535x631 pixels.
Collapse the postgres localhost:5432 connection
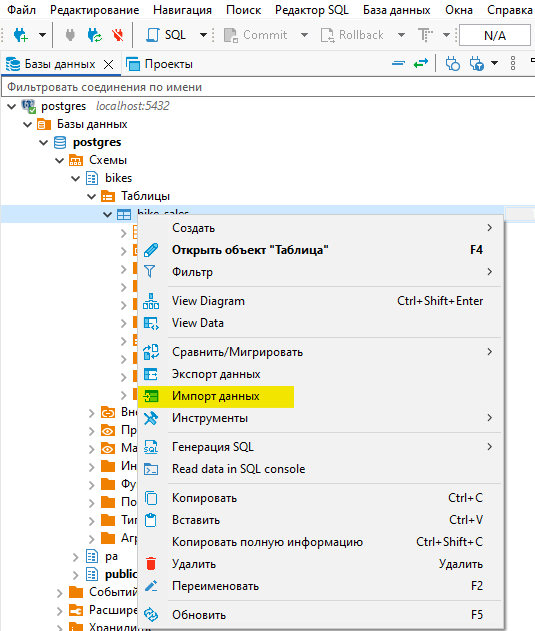12,107
